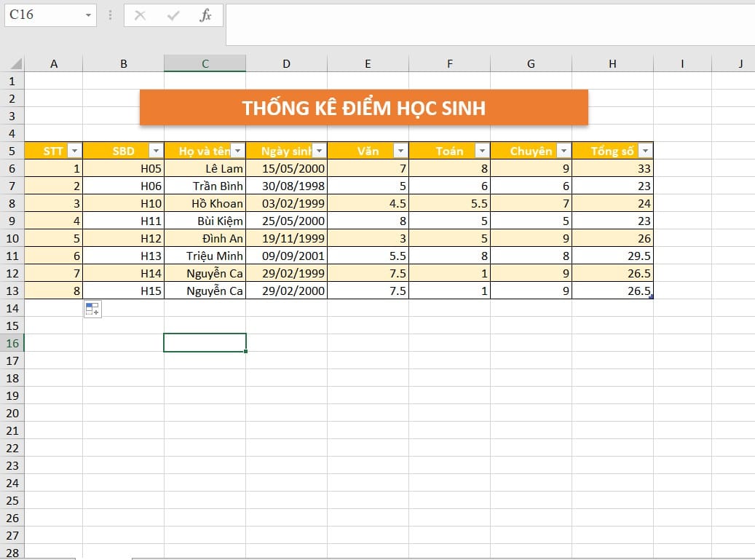Click the Cancel X icon in formula bar

click(x=141, y=15)
